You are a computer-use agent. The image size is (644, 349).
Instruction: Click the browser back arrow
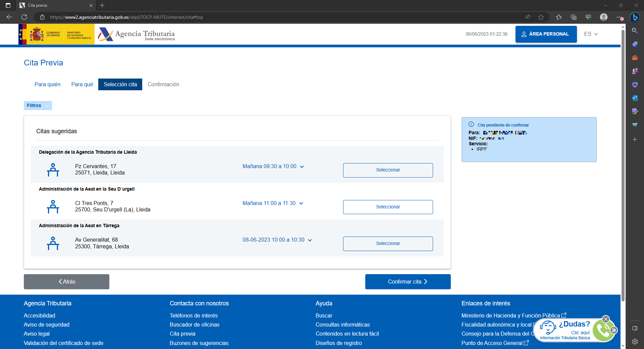tap(9, 17)
